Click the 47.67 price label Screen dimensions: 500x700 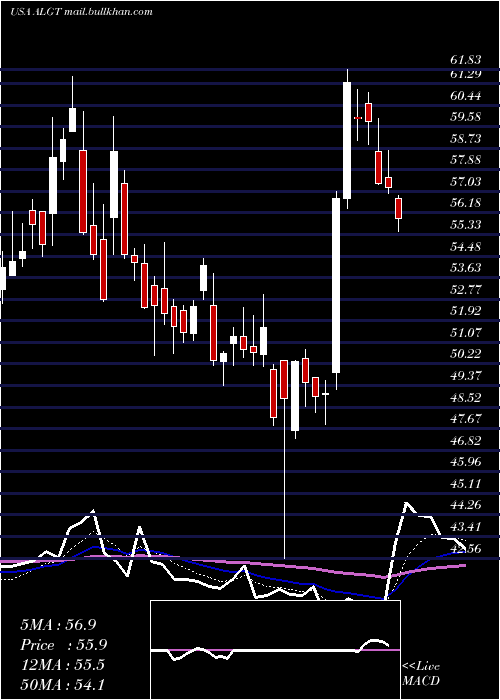pos(466,419)
